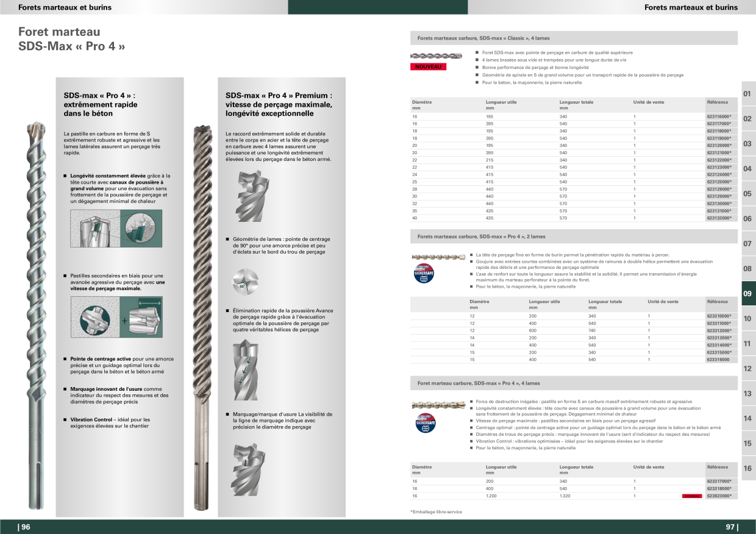Go to chapter tab 05
The height and width of the screenshot is (534, 756).
748,193
